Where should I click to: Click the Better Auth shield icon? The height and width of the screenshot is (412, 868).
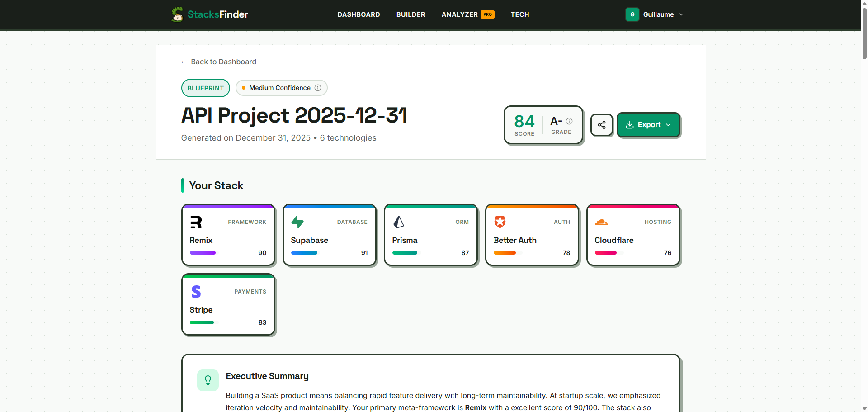click(x=500, y=222)
